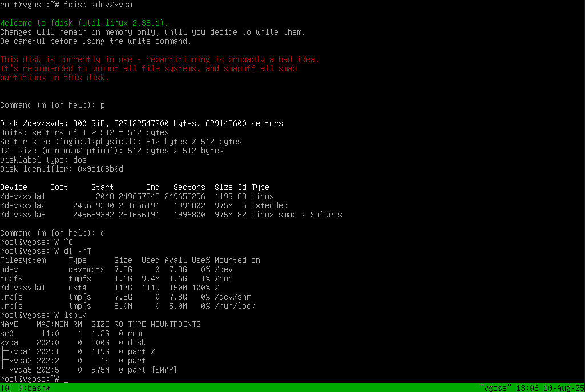The width and height of the screenshot is (585, 392).
Task: Click the ext4 filesystem type in df output
Action: [78, 288]
